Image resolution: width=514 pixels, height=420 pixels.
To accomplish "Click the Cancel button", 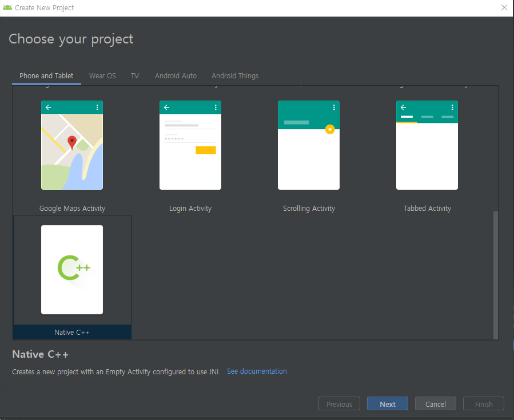I will click(435, 404).
